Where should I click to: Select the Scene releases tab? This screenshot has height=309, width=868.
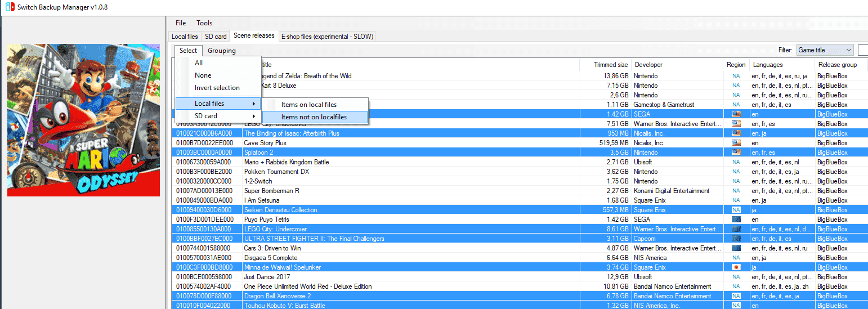[x=254, y=35]
